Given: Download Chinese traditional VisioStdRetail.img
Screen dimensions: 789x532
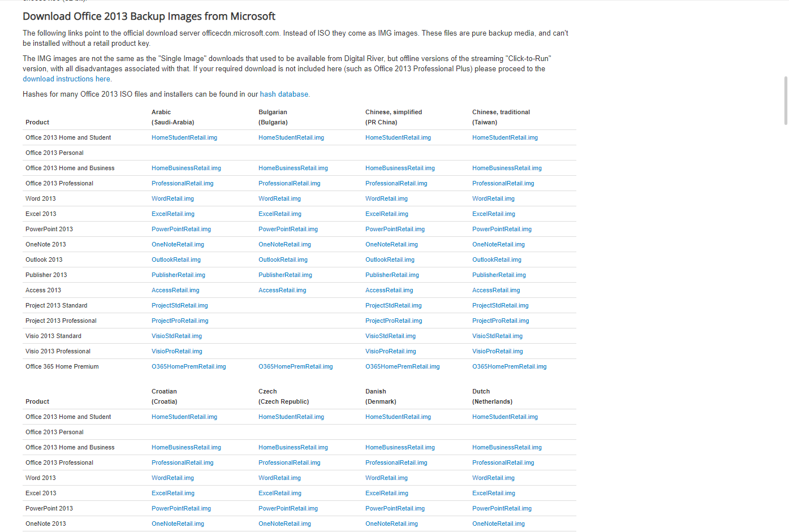Looking at the screenshot, I should (497, 336).
